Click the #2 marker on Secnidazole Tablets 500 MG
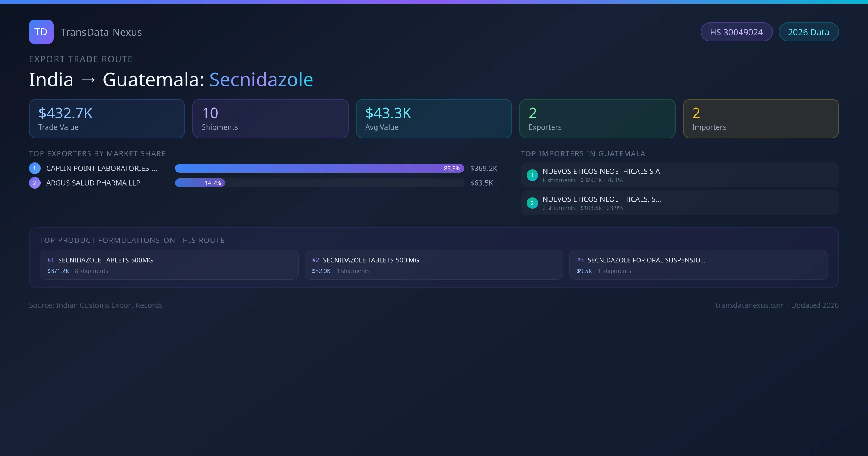 point(315,260)
